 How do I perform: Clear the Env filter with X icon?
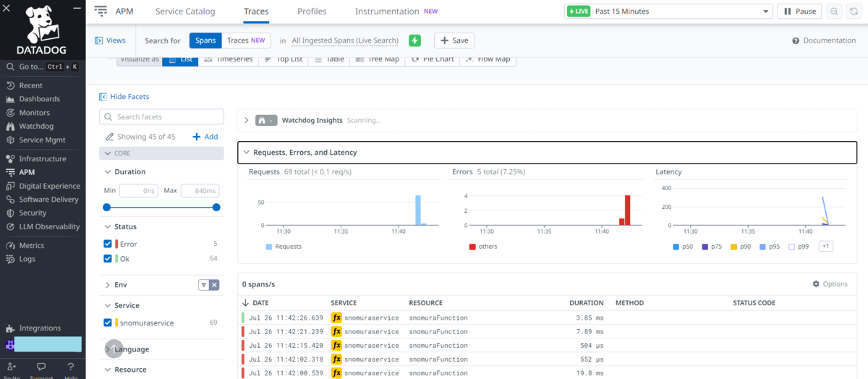(x=214, y=285)
